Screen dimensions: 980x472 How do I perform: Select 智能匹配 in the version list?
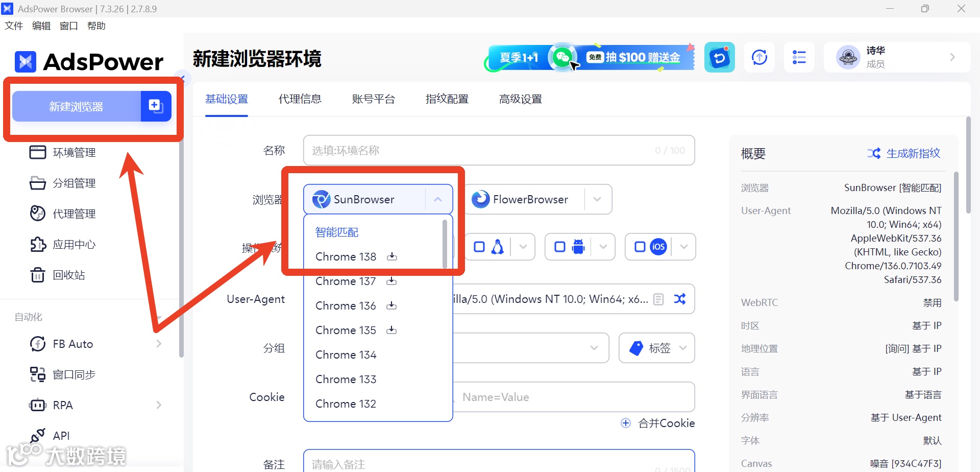[x=337, y=232]
